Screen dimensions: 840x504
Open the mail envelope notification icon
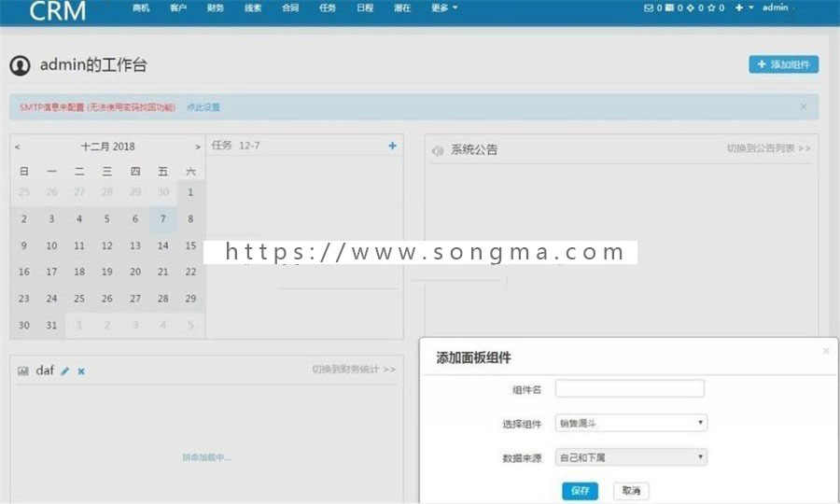pyautogui.click(x=649, y=7)
